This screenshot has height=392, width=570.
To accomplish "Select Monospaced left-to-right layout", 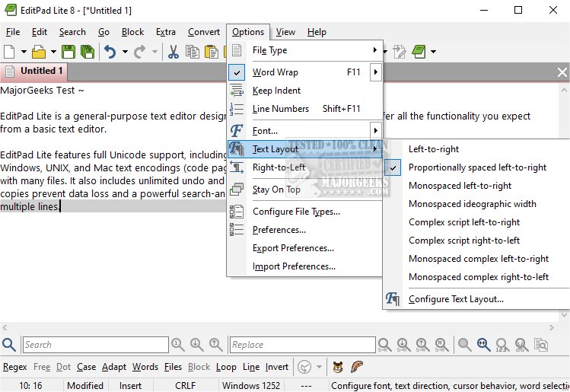I will point(460,186).
